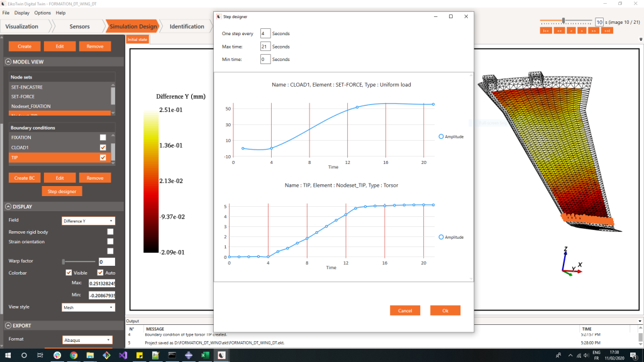The width and height of the screenshot is (644, 362).
Task: Confirm the Step designer with Ok
Action: point(445,310)
